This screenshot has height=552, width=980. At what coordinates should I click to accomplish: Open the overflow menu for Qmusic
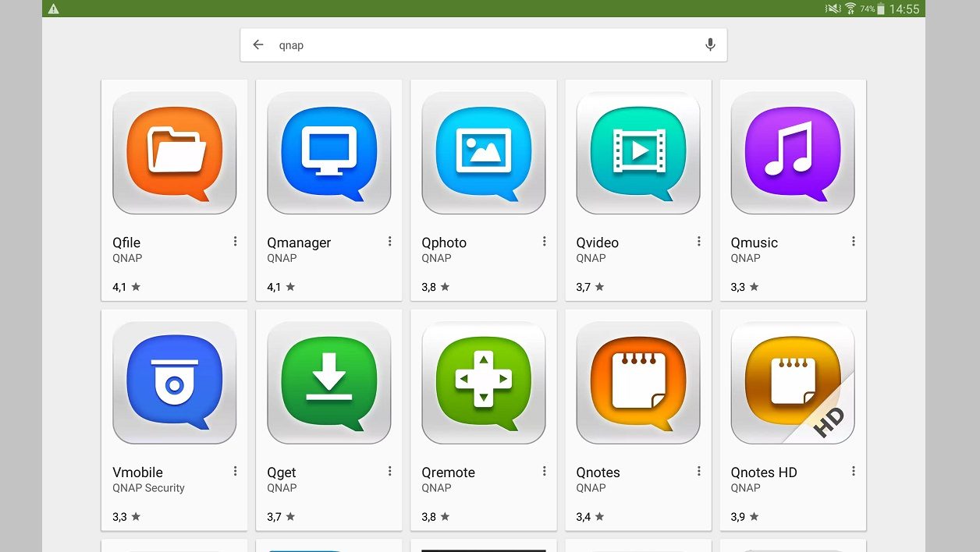(853, 242)
